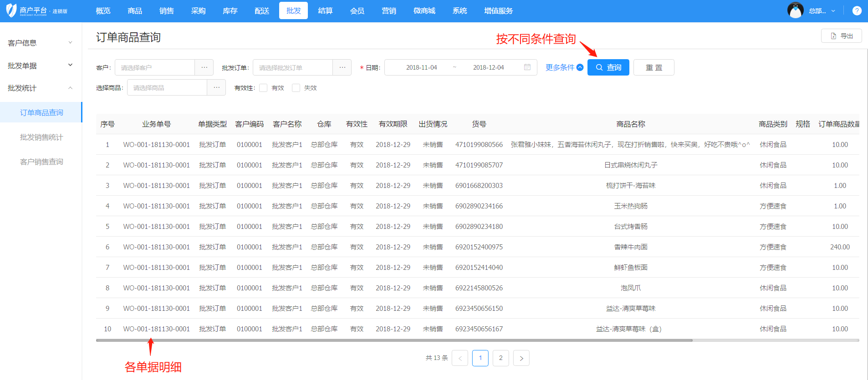Go to next page arrow
868x380 pixels.
click(521, 358)
